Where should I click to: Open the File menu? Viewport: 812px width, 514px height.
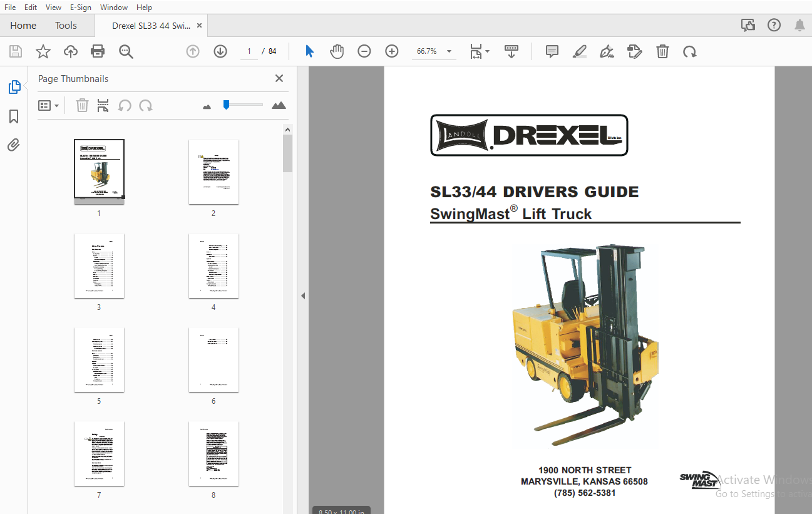10,8
